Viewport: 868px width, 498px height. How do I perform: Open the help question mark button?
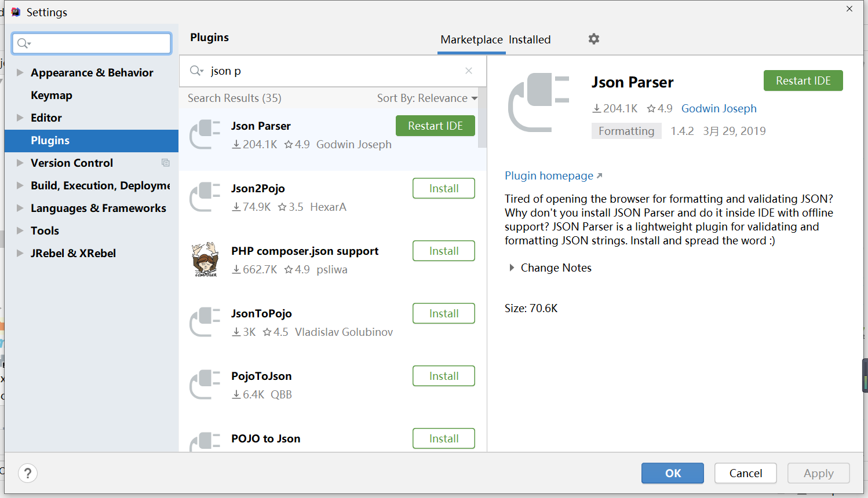[28, 473]
